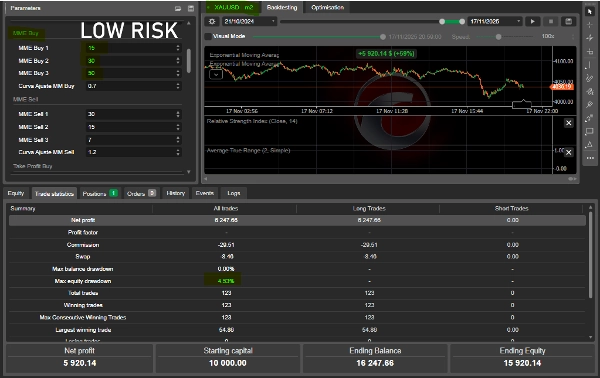Open the start date 21/10/2024 dropdown
Viewport: 600px width, 378px height.
point(249,21)
